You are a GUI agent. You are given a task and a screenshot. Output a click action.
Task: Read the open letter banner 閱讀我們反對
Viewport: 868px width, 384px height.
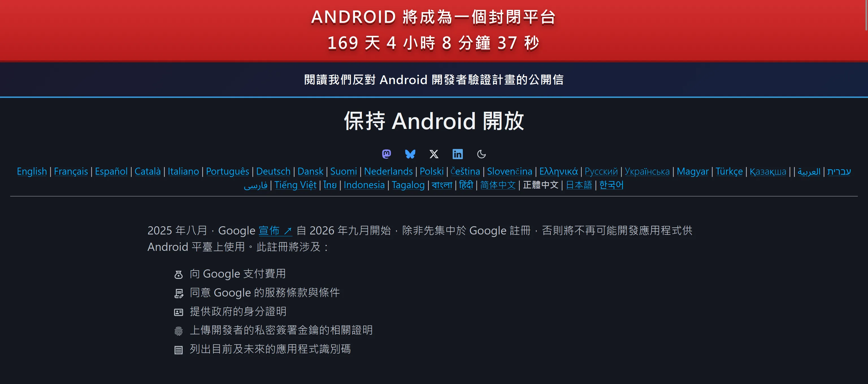tap(434, 80)
